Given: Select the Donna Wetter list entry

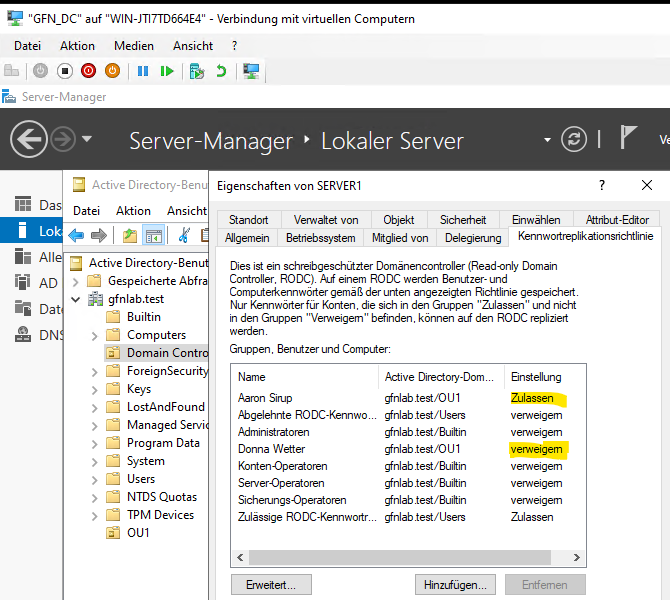Looking at the screenshot, I should (271, 449).
